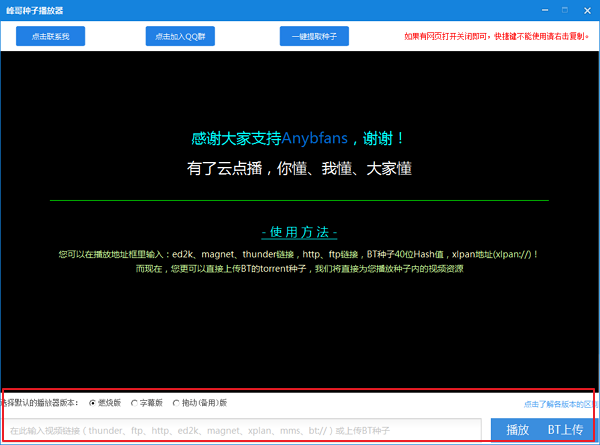Focus the video link input box
This screenshot has height=445, width=600.
(x=242, y=431)
